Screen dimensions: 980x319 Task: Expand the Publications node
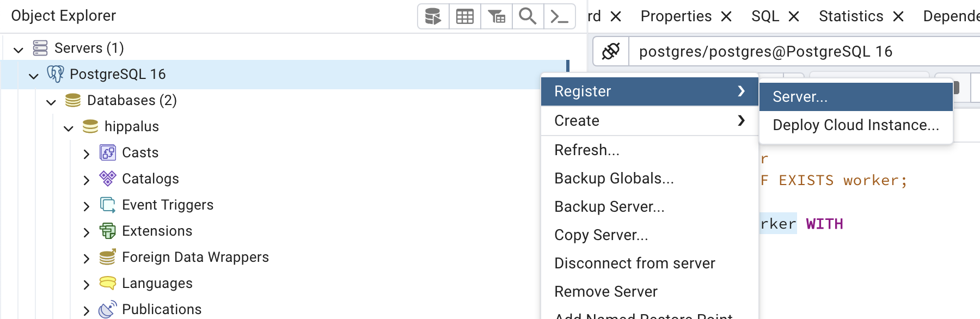click(x=86, y=311)
